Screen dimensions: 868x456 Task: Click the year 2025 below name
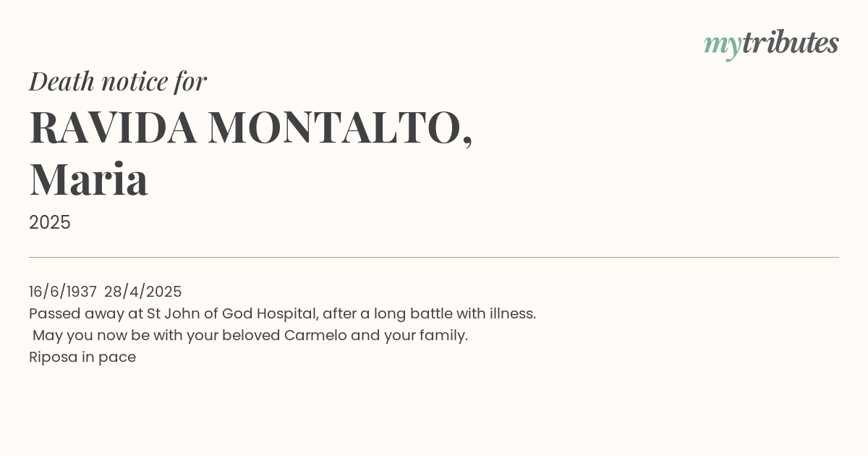tap(50, 223)
